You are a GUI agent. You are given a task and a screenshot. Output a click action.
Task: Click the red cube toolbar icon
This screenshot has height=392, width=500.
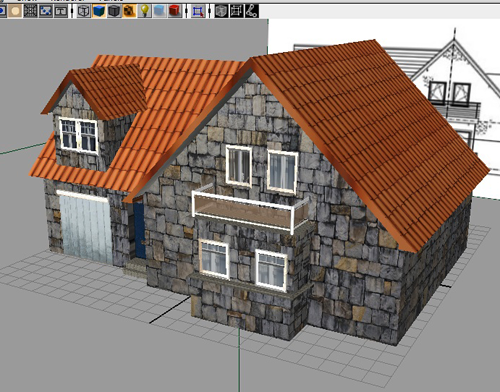(x=175, y=11)
